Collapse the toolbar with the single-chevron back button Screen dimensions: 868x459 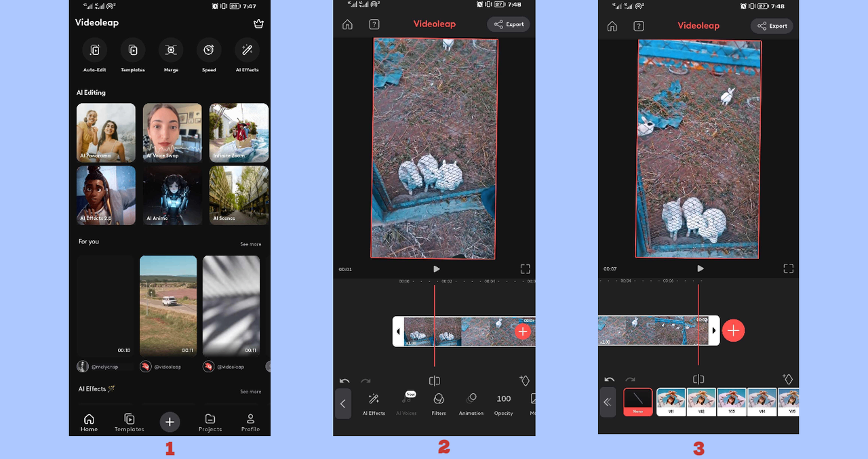[343, 403]
